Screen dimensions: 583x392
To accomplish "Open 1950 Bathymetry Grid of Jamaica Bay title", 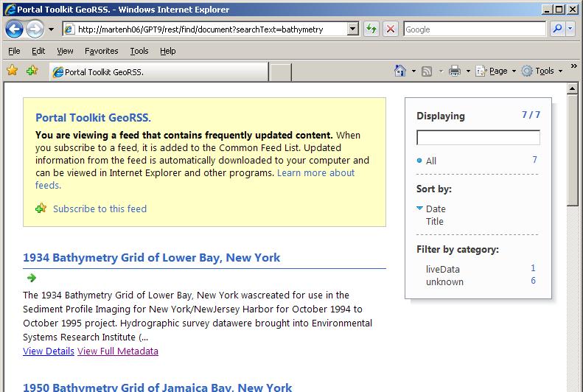I will (158, 387).
